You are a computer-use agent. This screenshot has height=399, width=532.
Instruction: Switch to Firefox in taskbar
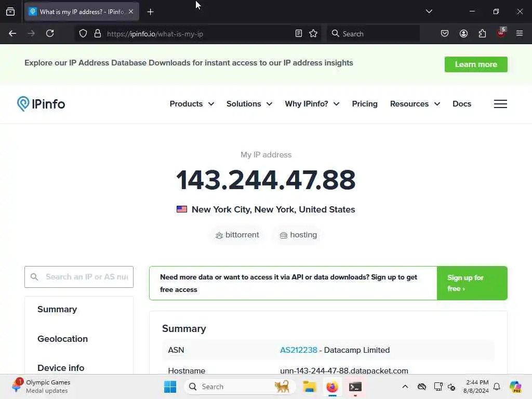coord(332,387)
